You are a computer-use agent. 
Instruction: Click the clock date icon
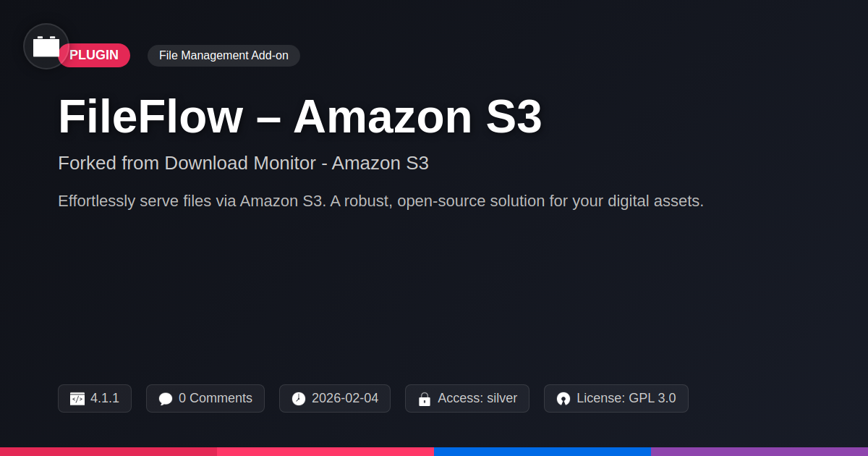[x=299, y=399]
